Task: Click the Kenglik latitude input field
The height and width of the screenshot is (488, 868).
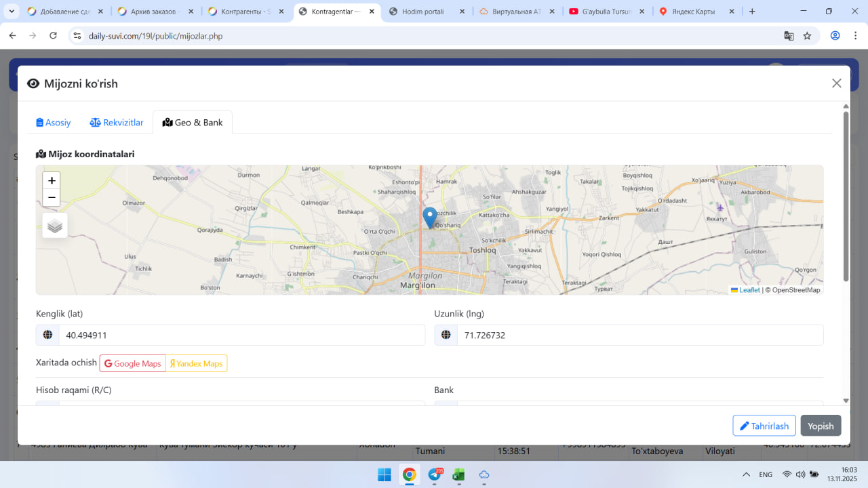Action: pyautogui.click(x=241, y=335)
